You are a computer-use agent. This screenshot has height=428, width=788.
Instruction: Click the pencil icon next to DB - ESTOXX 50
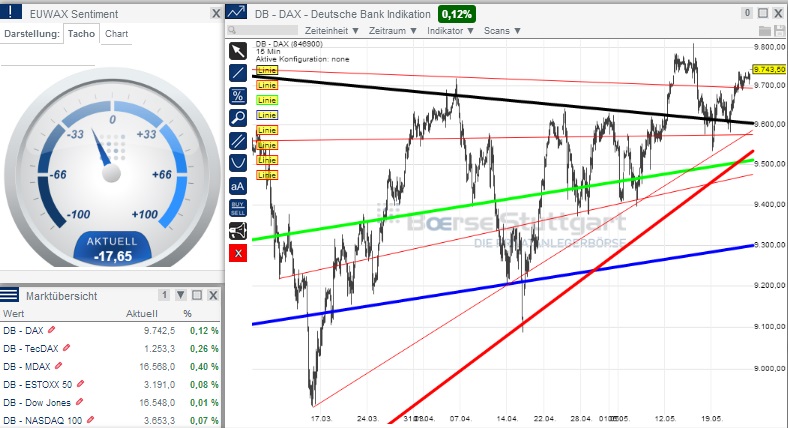(x=80, y=384)
